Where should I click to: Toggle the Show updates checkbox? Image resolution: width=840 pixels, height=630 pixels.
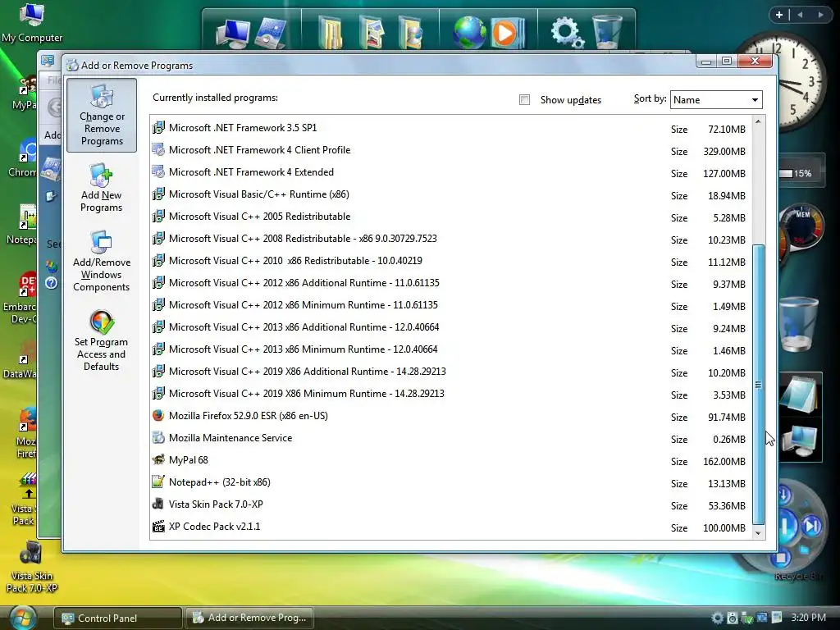coord(524,99)
